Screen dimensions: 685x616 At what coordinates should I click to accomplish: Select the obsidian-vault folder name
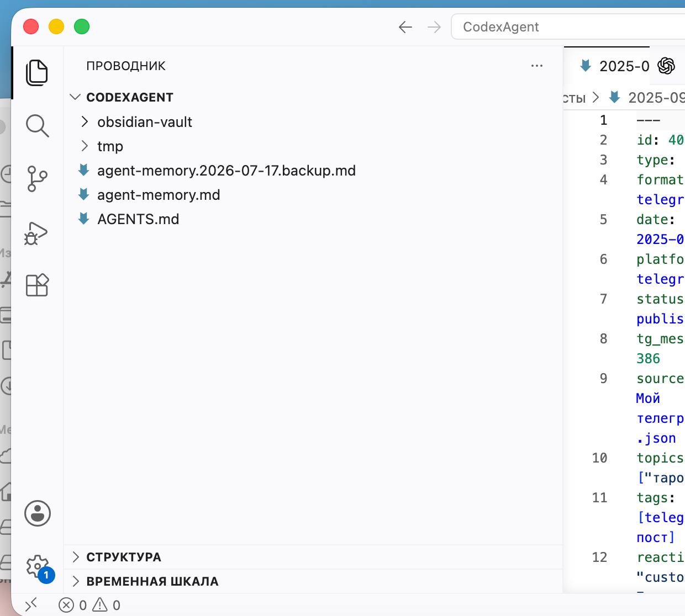(x=145, y=122)
